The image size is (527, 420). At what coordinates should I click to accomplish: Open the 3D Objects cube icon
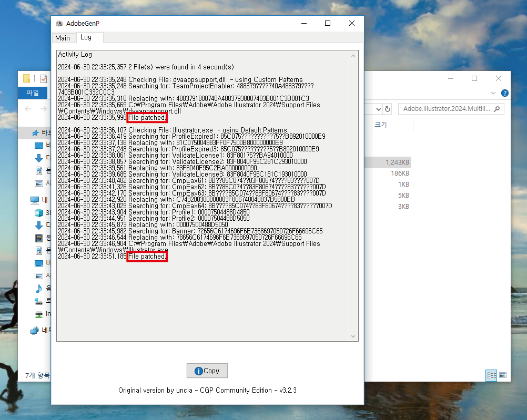[39, 213]
